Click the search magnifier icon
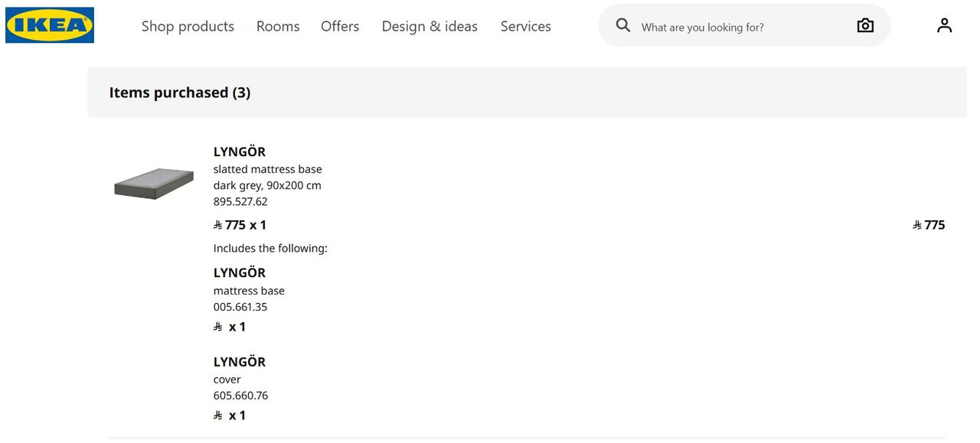This screenshot has height=443, width=980. pos(623,26)
